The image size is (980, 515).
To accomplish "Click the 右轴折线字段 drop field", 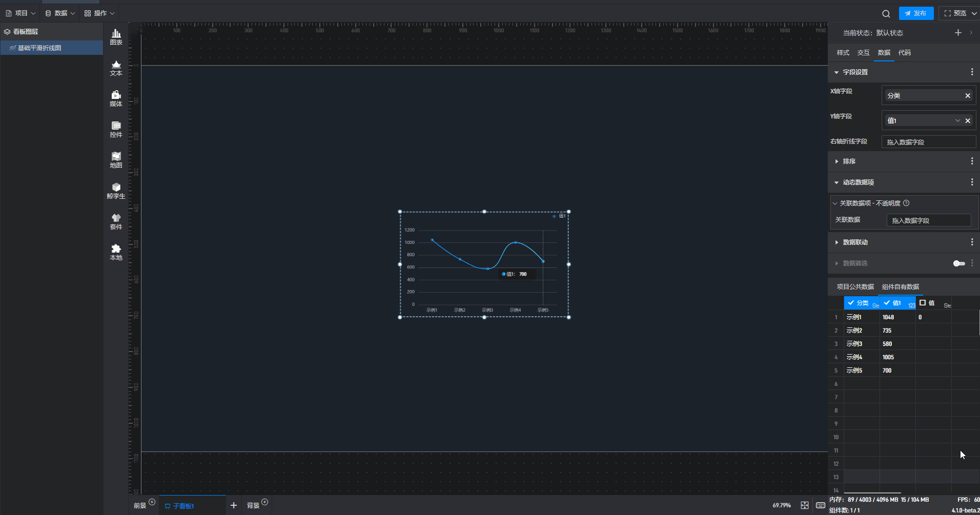I will (x=928, y=142).
